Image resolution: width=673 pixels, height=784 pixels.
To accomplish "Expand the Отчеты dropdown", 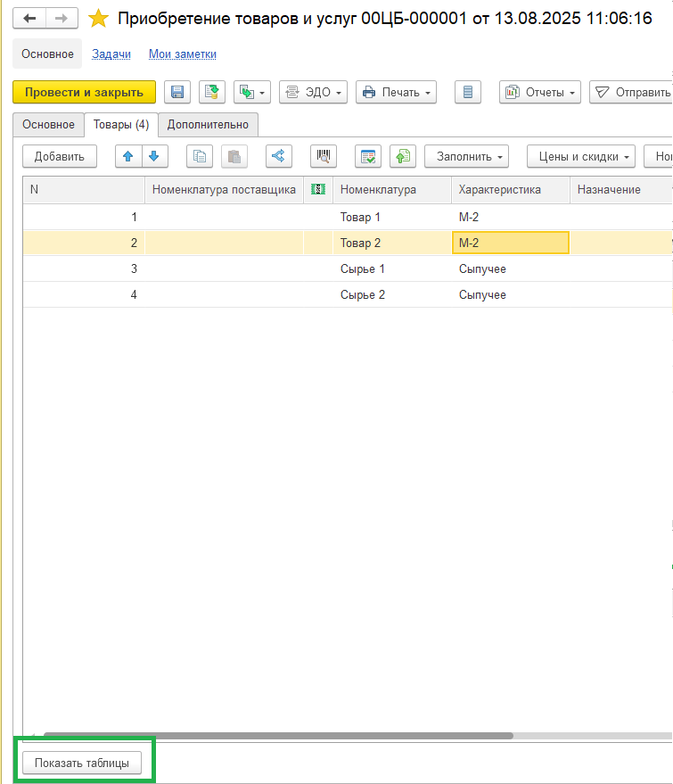I will click(x=540, y=92).
